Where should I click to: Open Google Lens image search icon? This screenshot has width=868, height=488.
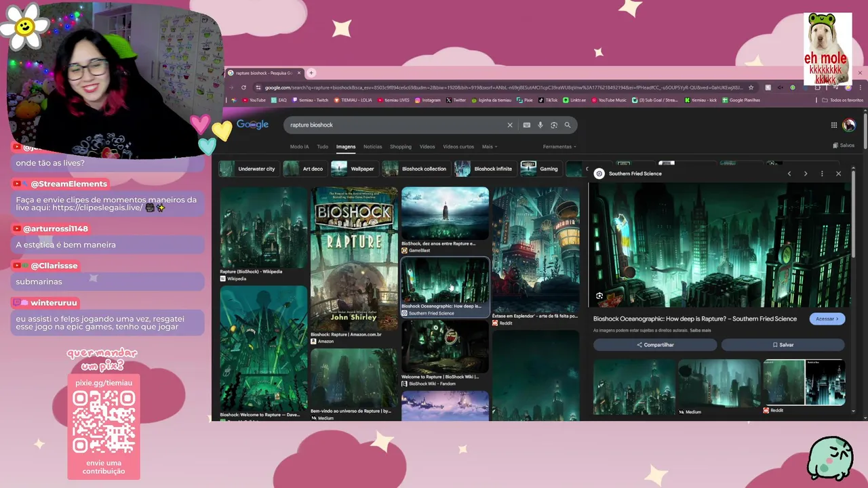coord(554,125)
